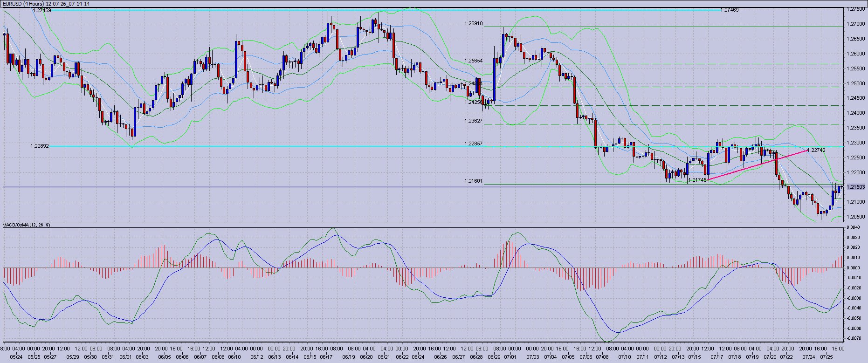Click the 1.27000 tick on price axis

click(856, 24)
